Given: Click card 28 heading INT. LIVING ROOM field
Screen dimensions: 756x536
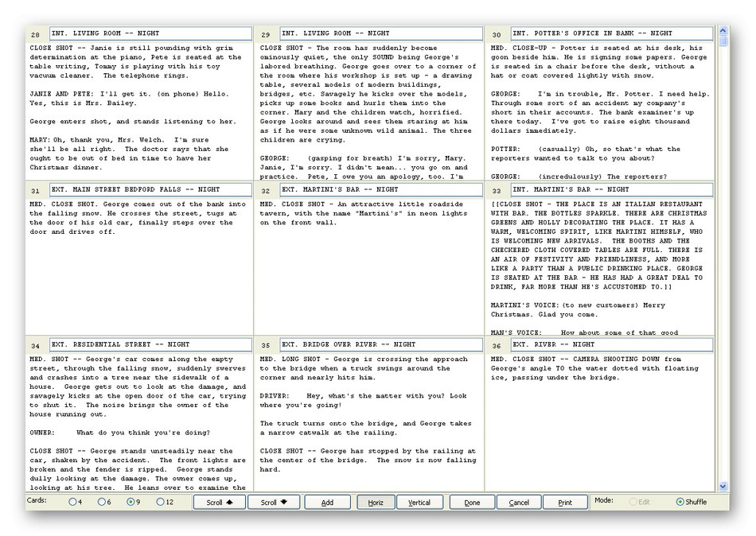Looking at the screenshot, I should [150, 33].
